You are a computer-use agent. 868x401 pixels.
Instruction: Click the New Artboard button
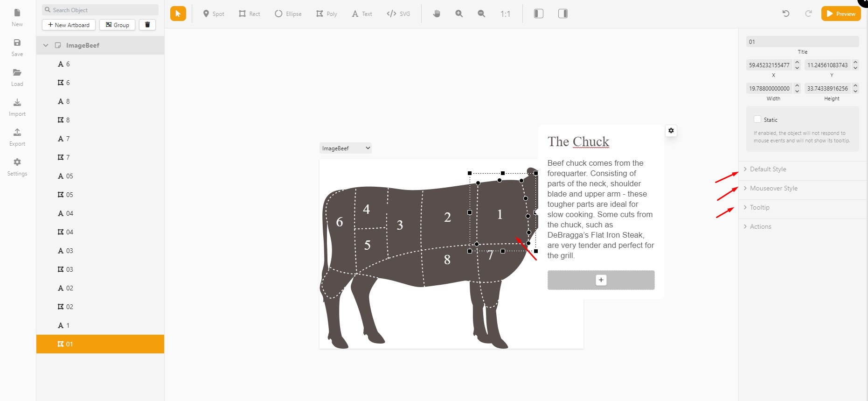pyautogui.click(x=69, y=25)
